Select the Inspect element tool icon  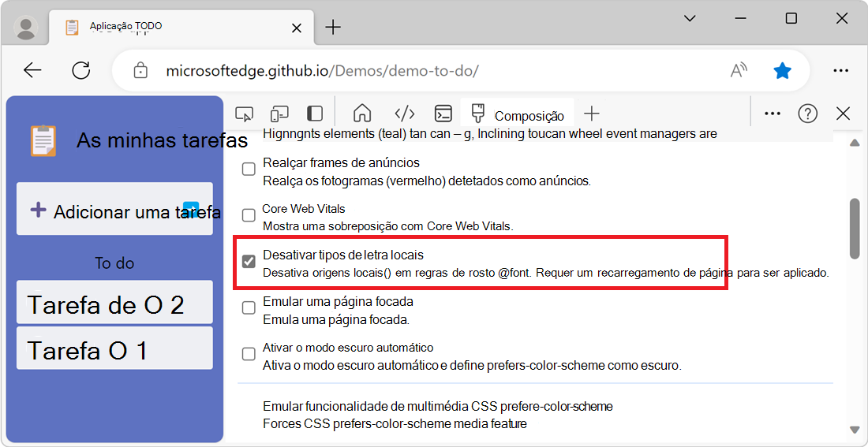point(244,114)
